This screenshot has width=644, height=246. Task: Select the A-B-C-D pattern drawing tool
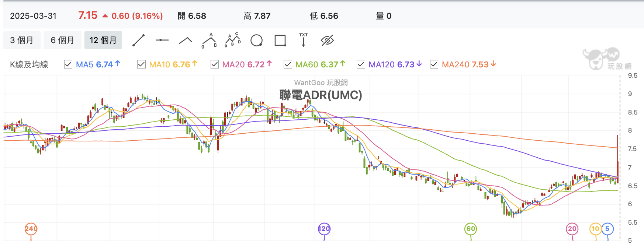click(233, 40)
